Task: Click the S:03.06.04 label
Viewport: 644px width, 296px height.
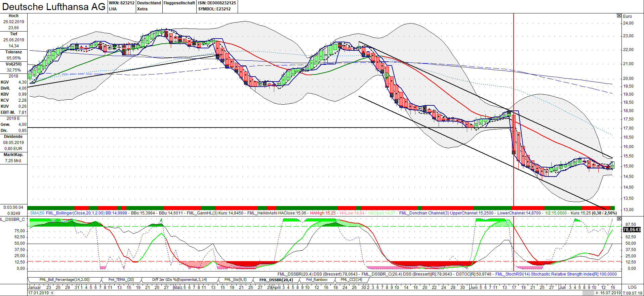Action: (x=13, y=207)
